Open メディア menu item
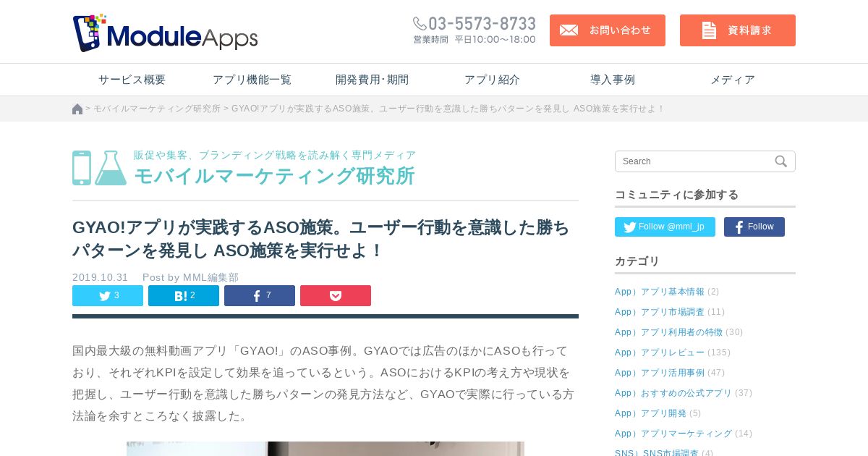Viewport: 868px width, 456px height. [733, 80]
